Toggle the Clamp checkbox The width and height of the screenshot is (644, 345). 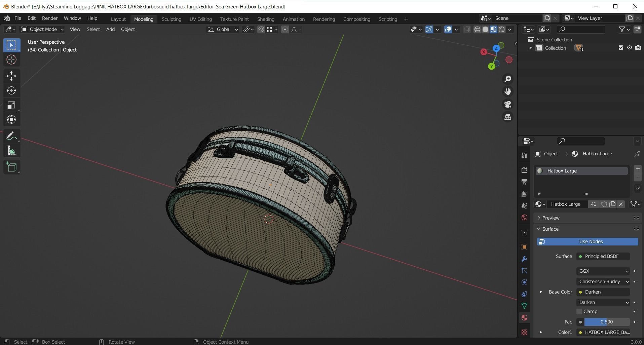point(579,312)
